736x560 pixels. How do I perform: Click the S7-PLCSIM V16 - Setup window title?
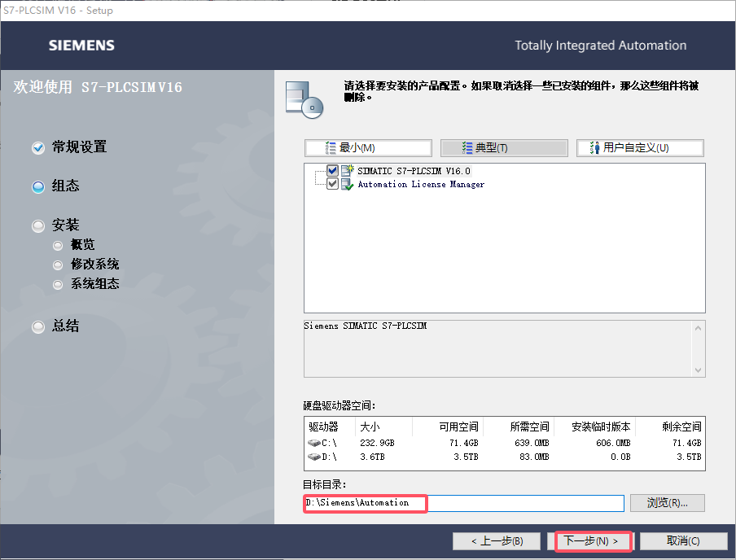pos(58,10)
